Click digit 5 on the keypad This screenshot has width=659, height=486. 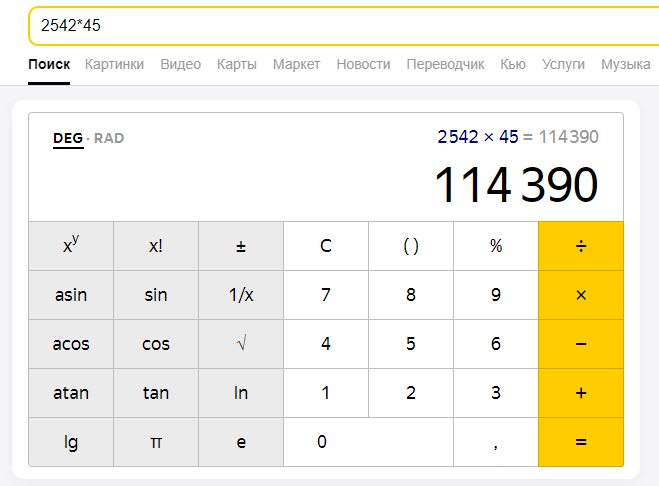411,344
